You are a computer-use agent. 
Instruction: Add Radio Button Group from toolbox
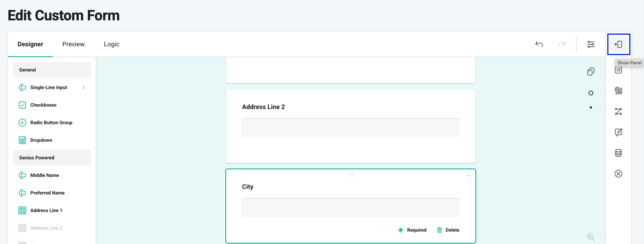(52, 123)
